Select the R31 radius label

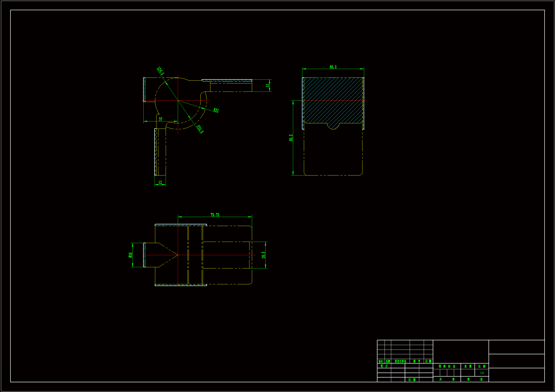[216, 110]
